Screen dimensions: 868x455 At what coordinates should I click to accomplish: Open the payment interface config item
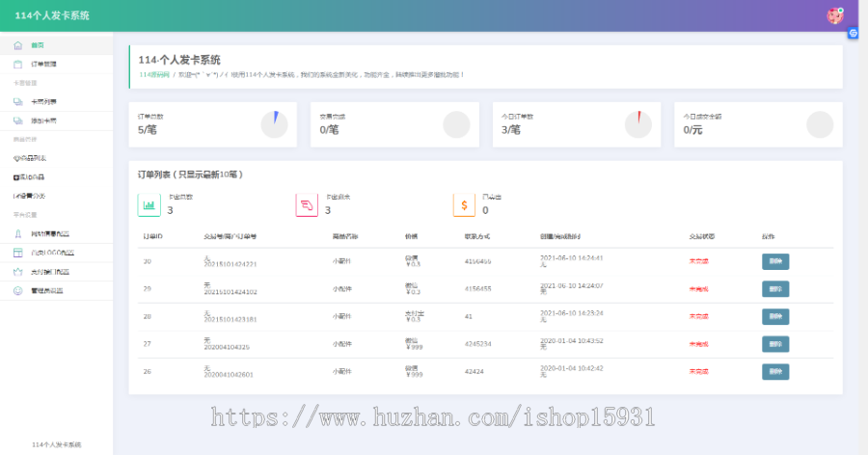pos(57,272)
